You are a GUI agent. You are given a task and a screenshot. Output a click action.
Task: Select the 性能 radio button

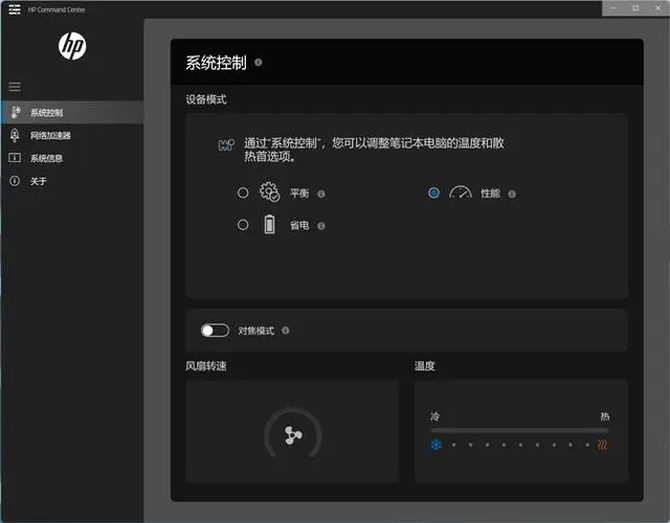point(434,193)
